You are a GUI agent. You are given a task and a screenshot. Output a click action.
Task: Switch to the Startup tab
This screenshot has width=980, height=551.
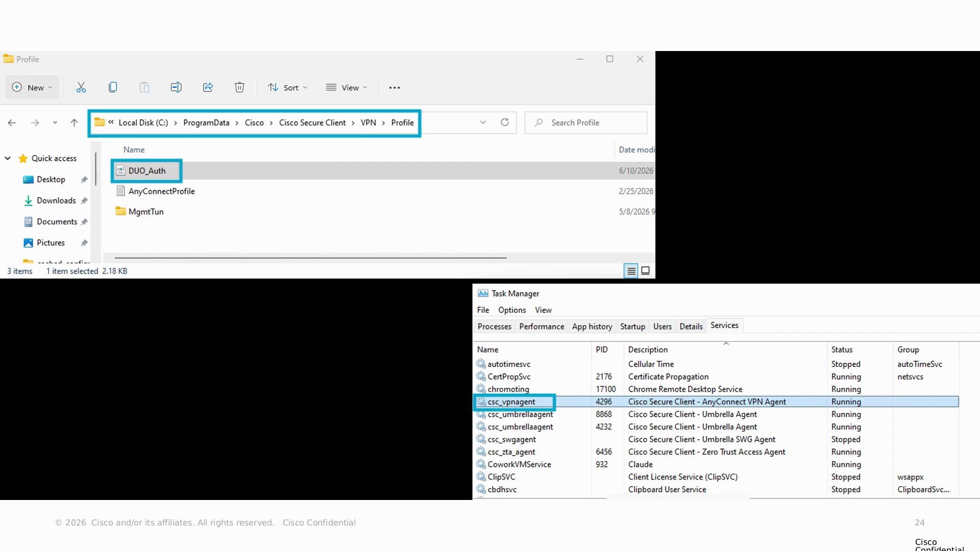coord(632,327)
